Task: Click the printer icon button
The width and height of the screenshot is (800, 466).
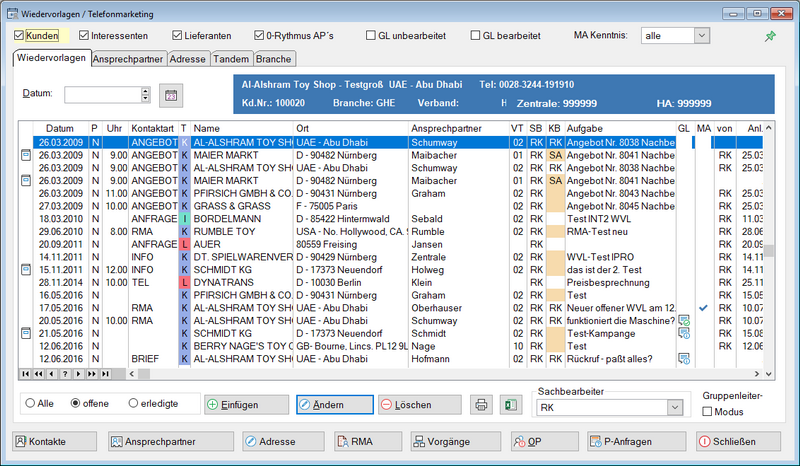Action: [482, 404]
